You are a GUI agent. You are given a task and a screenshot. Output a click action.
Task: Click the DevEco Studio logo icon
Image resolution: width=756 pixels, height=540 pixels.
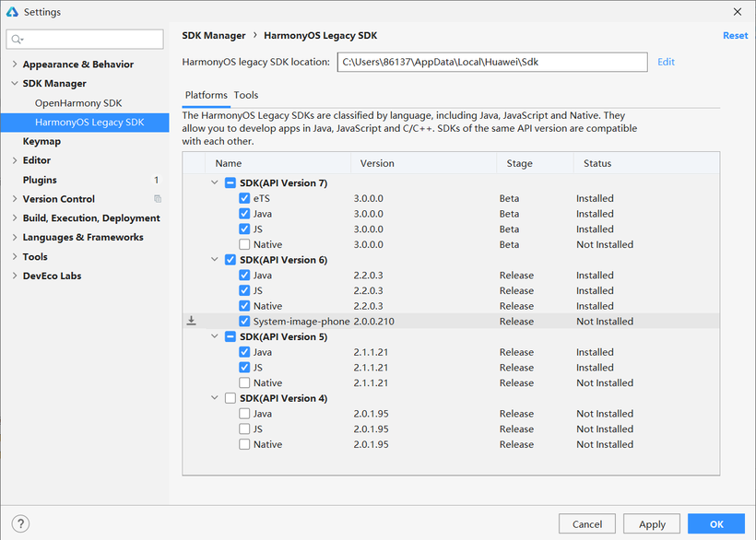pos(12,12)
